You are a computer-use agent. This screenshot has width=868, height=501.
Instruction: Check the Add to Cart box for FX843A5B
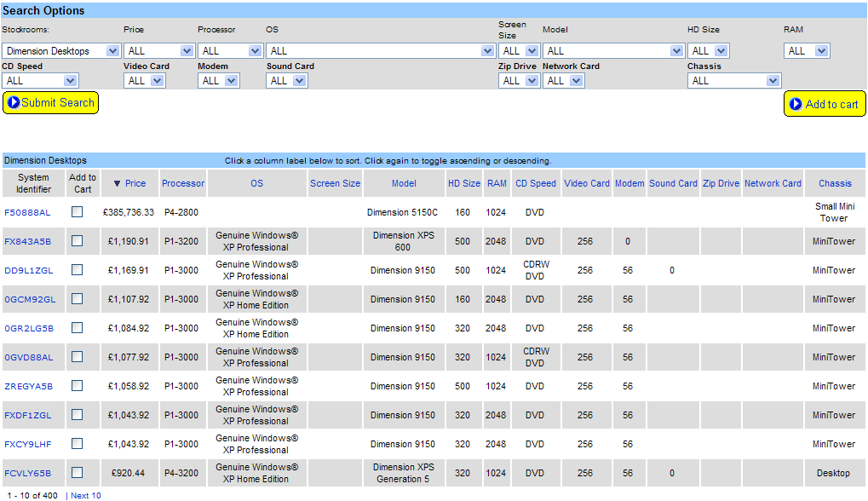(x=78, y=241)
